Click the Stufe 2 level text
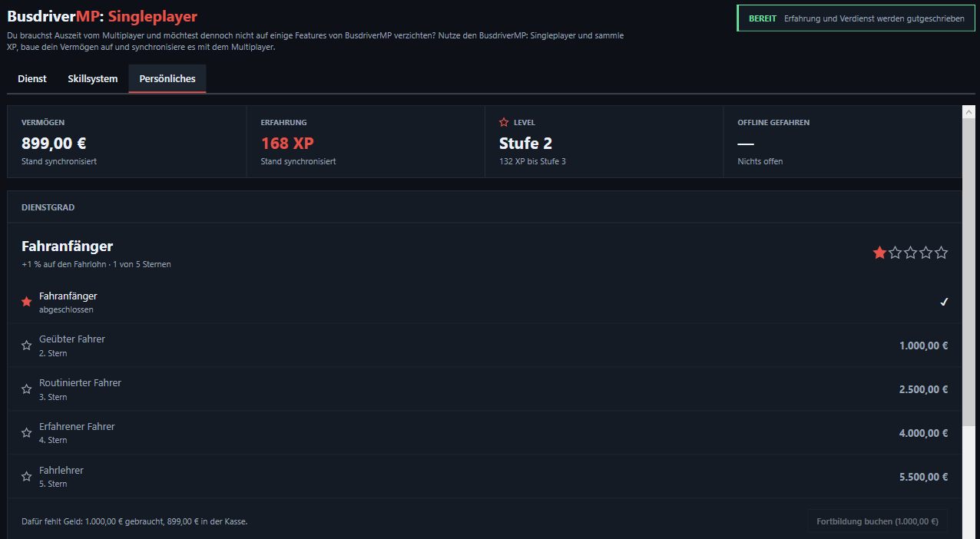 525,143
